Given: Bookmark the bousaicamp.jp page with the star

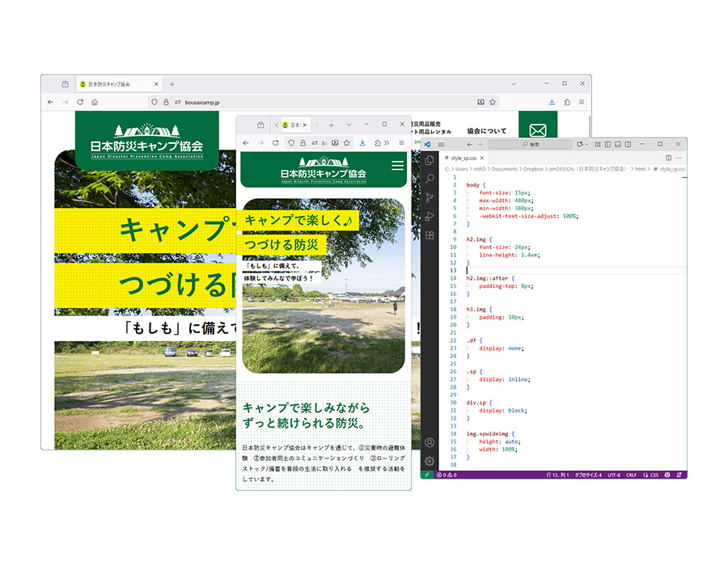Looking at the screenshot, I should [492, 103].
